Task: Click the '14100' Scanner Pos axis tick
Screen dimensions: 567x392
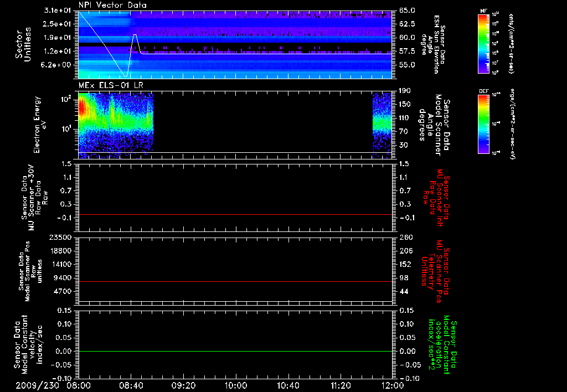Action: pos(60,264)
